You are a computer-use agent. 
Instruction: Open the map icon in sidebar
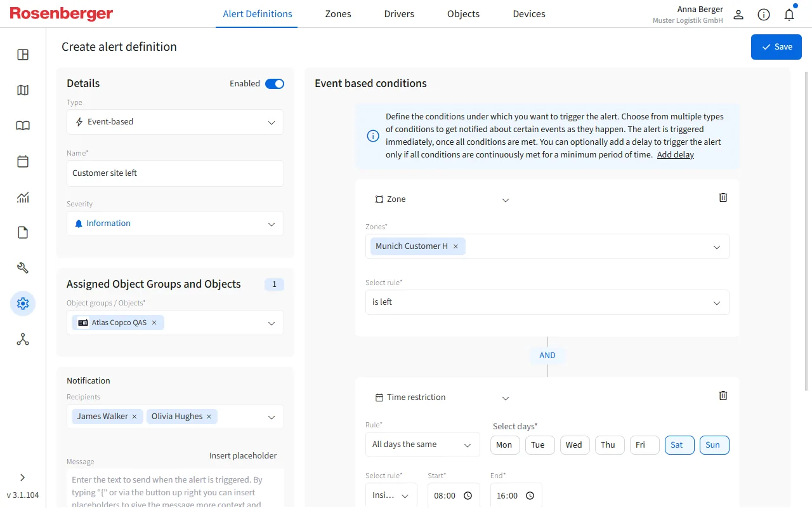coord(23,90)
